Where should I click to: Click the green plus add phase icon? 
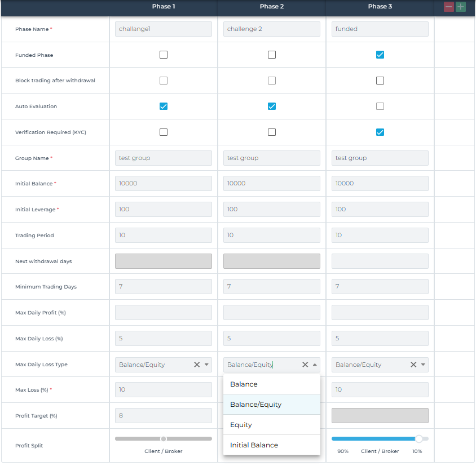[x=461, y=7]
